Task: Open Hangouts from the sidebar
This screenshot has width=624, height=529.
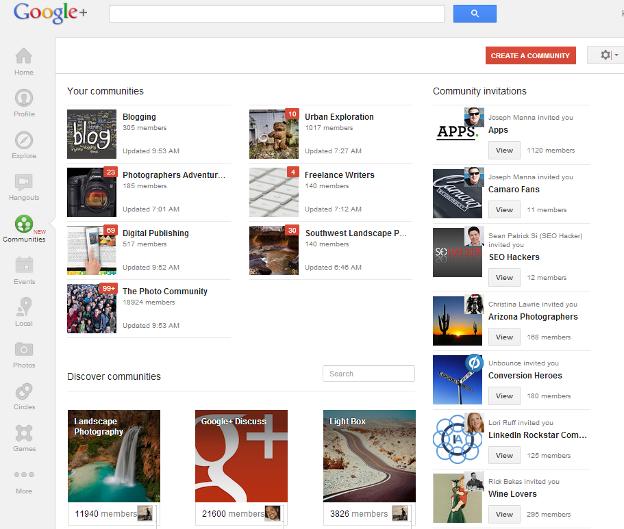Action: click(23, 183)
